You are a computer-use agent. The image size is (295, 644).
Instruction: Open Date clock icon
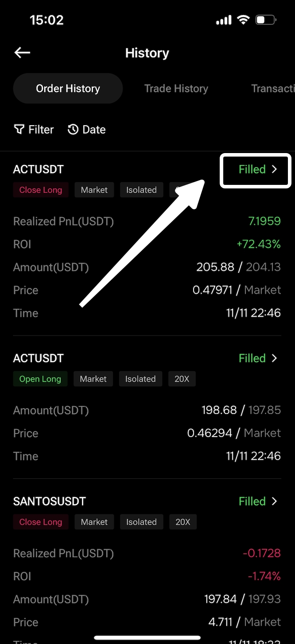tap(73, 129)
